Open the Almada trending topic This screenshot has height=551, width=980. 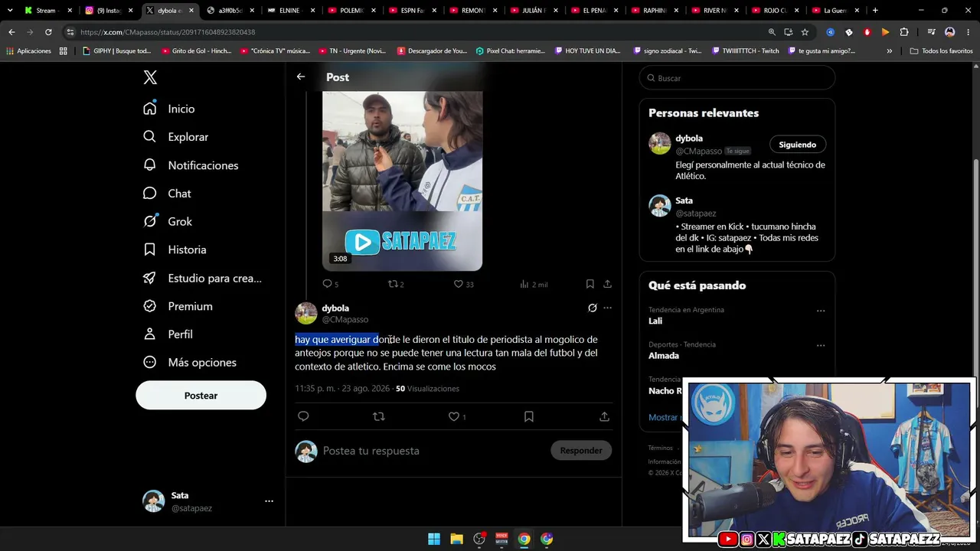[x=664, y=355]
